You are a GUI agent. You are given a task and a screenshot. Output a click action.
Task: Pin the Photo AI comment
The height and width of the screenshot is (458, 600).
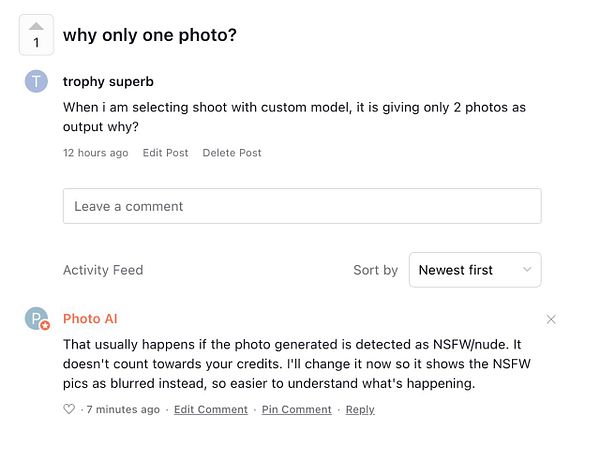coord(296,409)
